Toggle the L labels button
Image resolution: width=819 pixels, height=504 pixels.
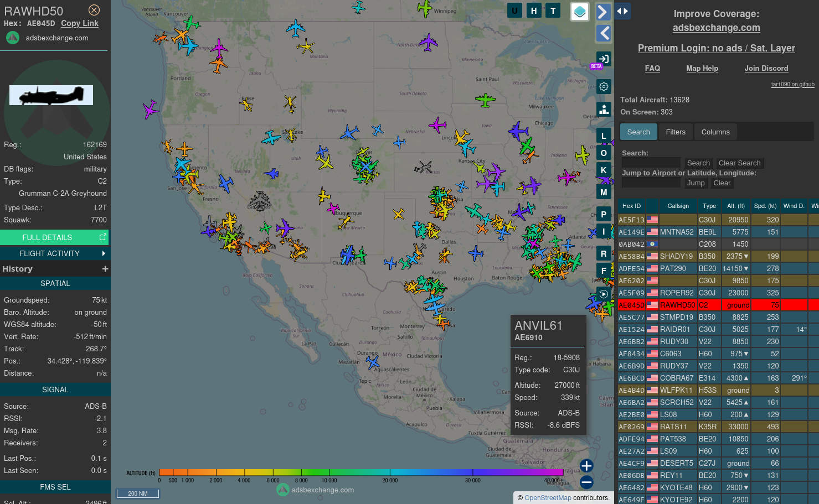[604, 136]
